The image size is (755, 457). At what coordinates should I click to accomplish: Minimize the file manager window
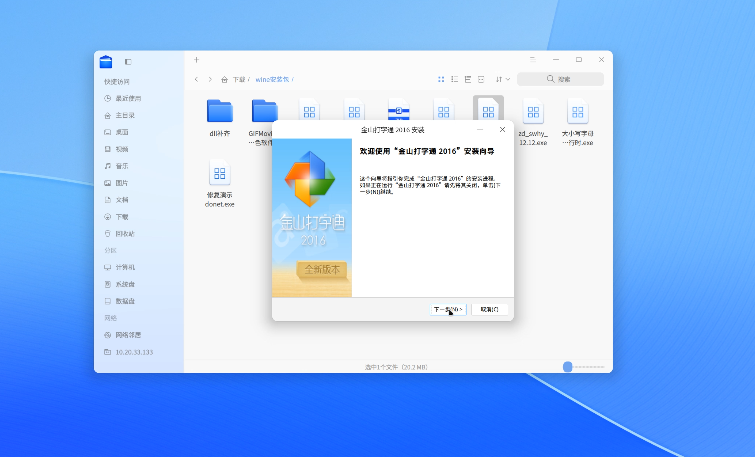(556, 60)
